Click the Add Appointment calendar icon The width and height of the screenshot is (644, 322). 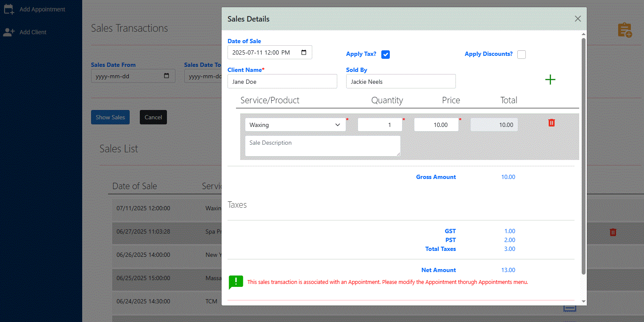pos(8,9)
